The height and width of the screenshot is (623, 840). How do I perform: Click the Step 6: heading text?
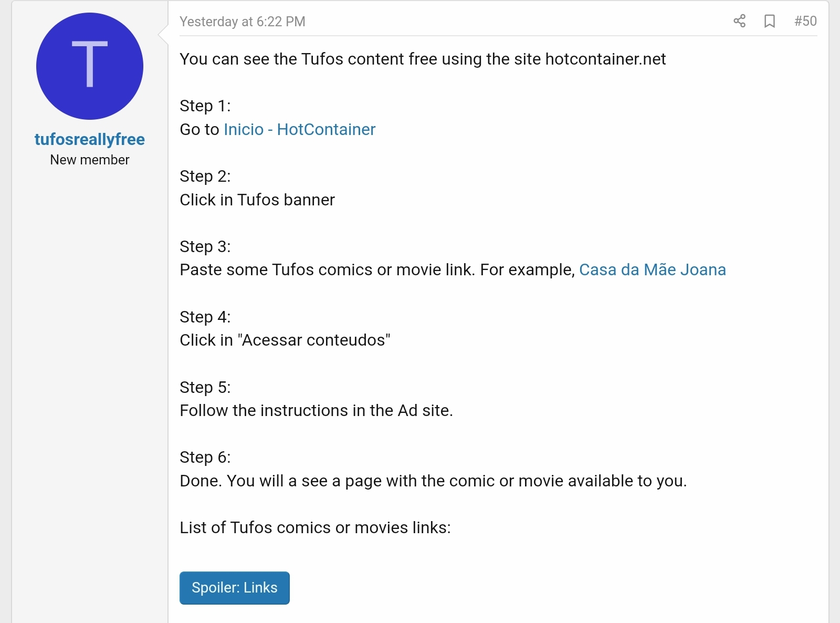tap(205, 457)
